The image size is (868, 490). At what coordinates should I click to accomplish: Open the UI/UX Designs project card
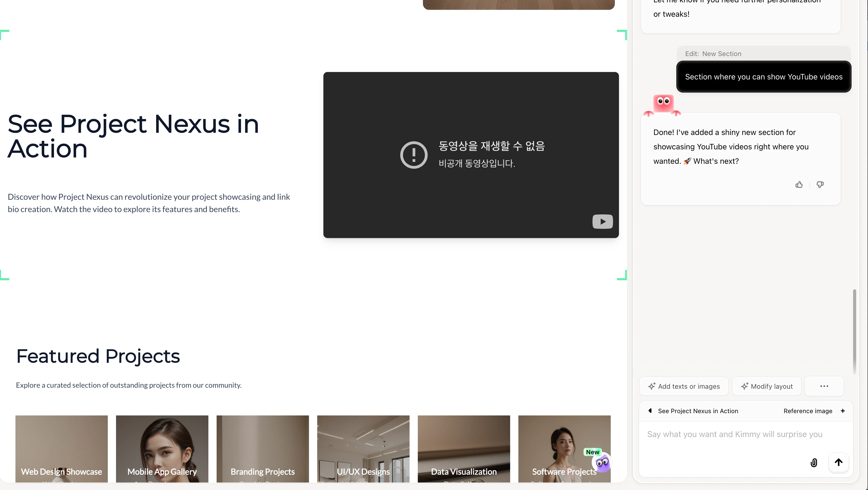point(363,449)
